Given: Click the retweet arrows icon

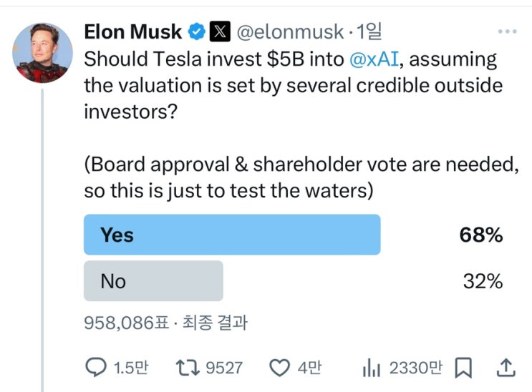Looking at the screenshot, I should coord(187,368).
